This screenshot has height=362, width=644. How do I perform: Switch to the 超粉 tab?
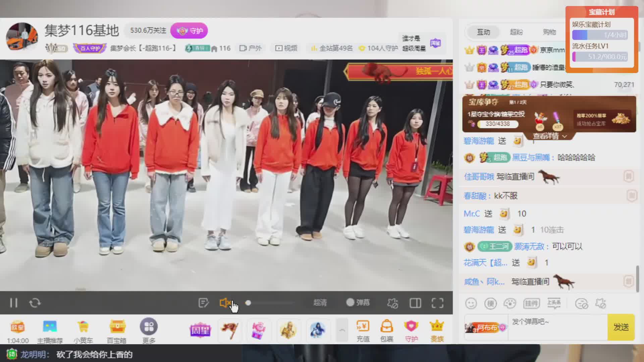[516, 32]
